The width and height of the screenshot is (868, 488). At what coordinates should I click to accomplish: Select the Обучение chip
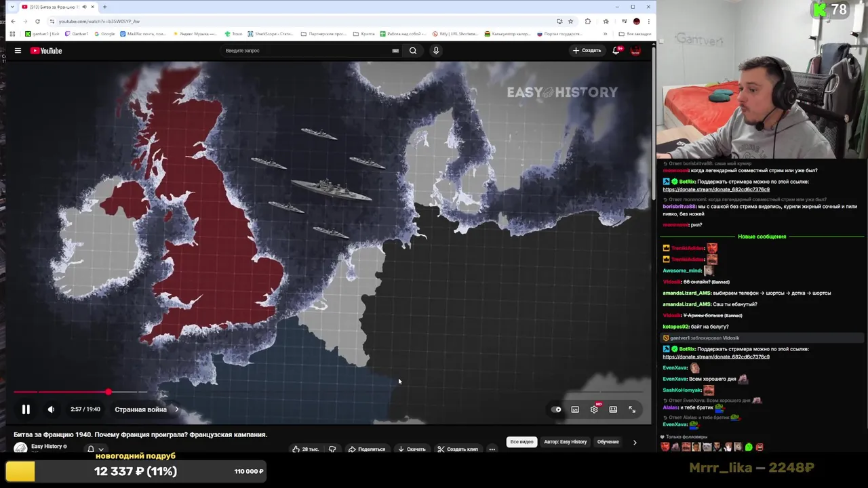pyautogui.click(x=608, y=442)
